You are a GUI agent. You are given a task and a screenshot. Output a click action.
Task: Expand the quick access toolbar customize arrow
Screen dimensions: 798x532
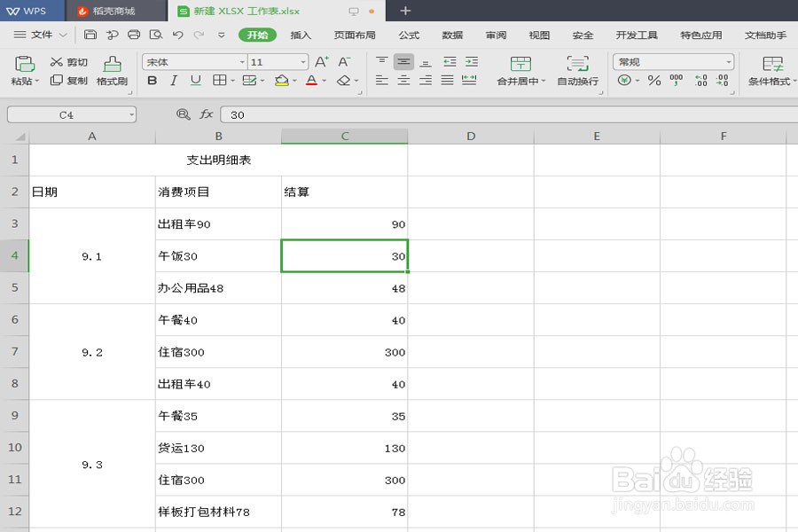point(222,35)
